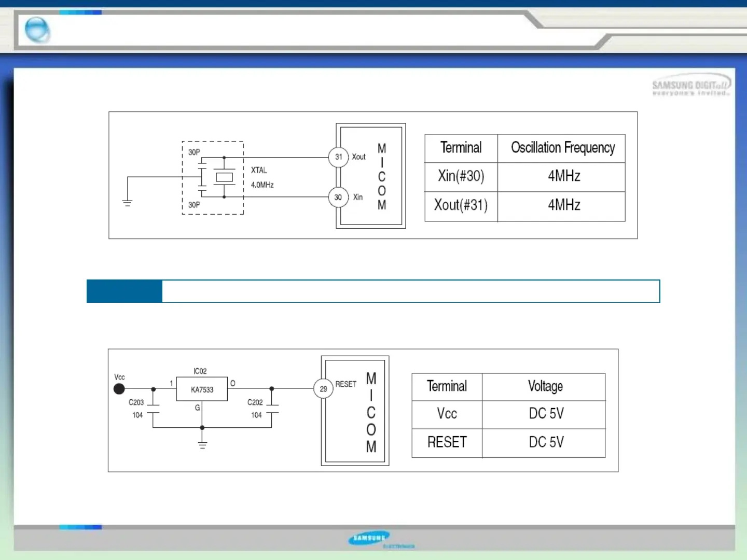The image size is (747, 560).
Task: Click the "C202" capacitor label
Action: pyautogui.click(x=255, y=402)
